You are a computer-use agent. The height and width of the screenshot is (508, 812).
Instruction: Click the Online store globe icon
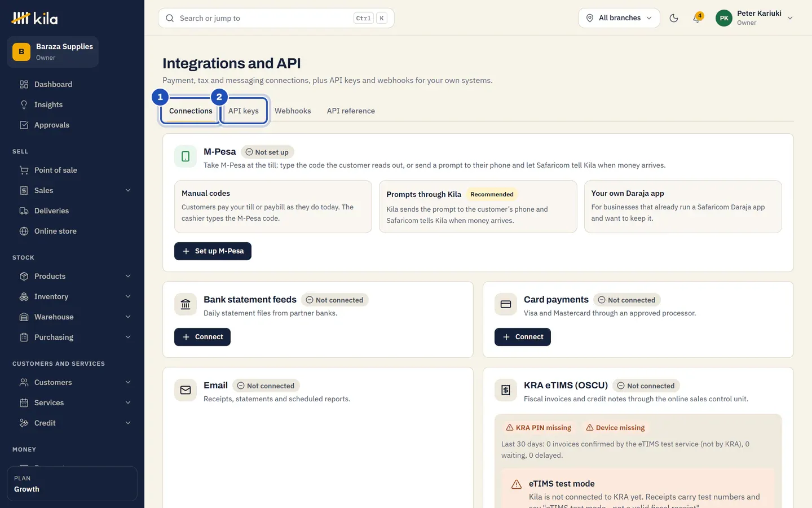click(x=24, y=231)
